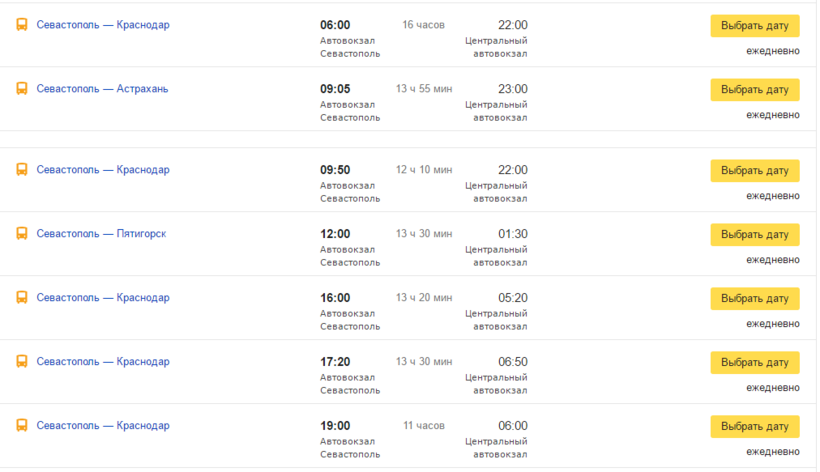Screen dimensions: 820x472
Task: Choose date for the 12:00 Пятигорск bus
Action: point(755,234)
